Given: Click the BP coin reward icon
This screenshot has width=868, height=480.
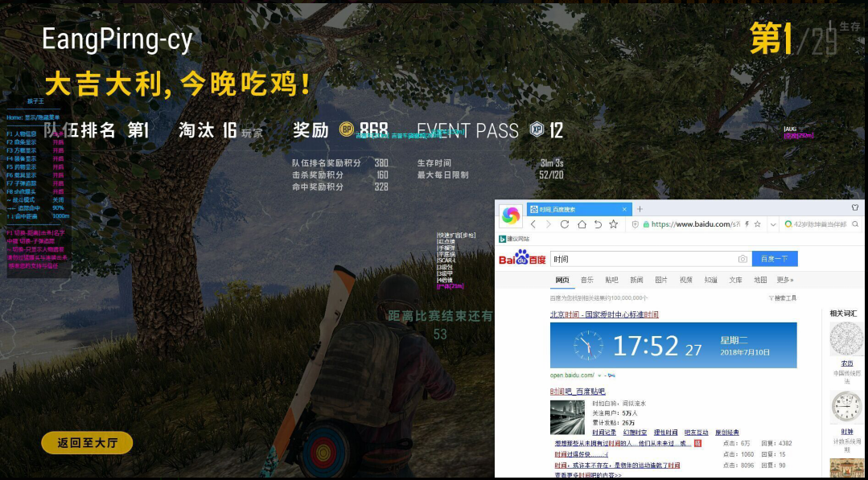Looking at the screenshot, I should (x=347, y=129).
